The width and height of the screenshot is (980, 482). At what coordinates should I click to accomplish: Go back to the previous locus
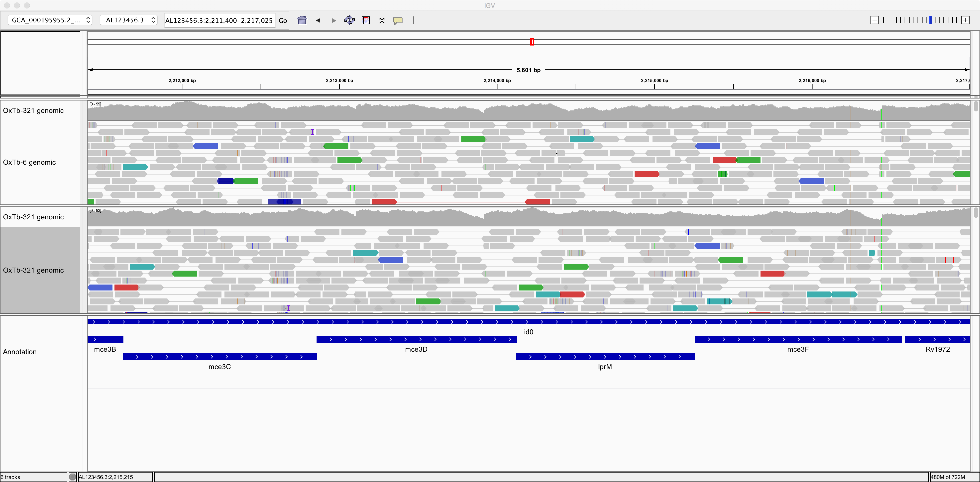[x=318, y=21]
